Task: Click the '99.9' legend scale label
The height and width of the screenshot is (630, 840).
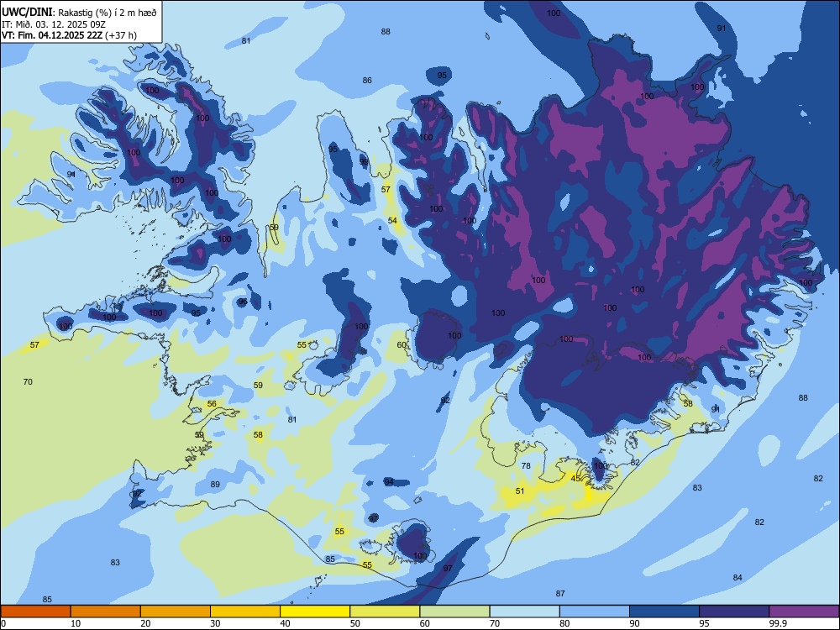Action: (x=778, y=623)
